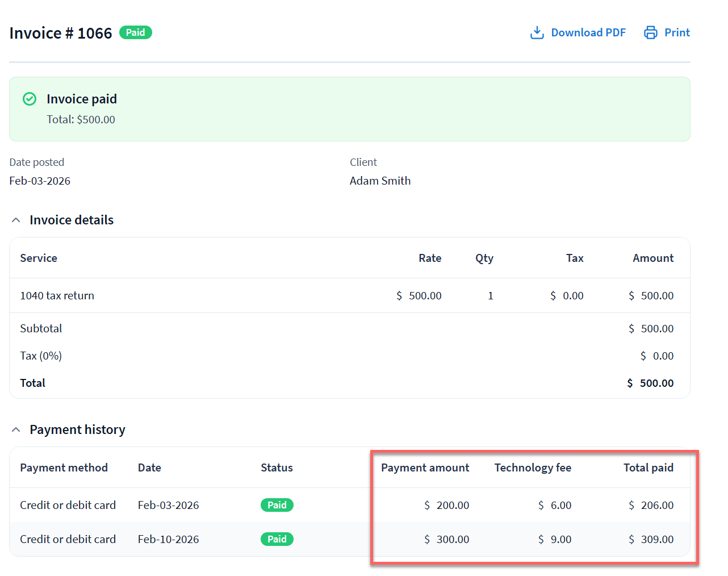Click the Invoice # 1066 title
728x576 pixels.
tap(61, 34)
